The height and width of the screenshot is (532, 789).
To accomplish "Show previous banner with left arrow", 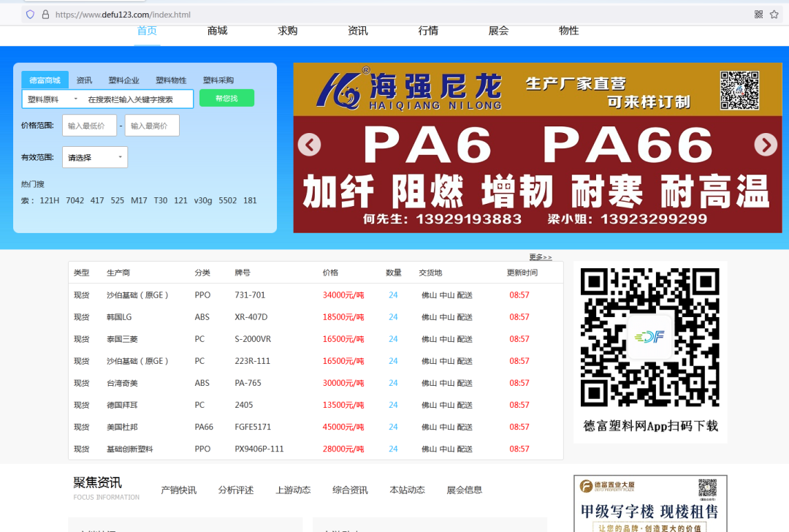I will 310,145.
